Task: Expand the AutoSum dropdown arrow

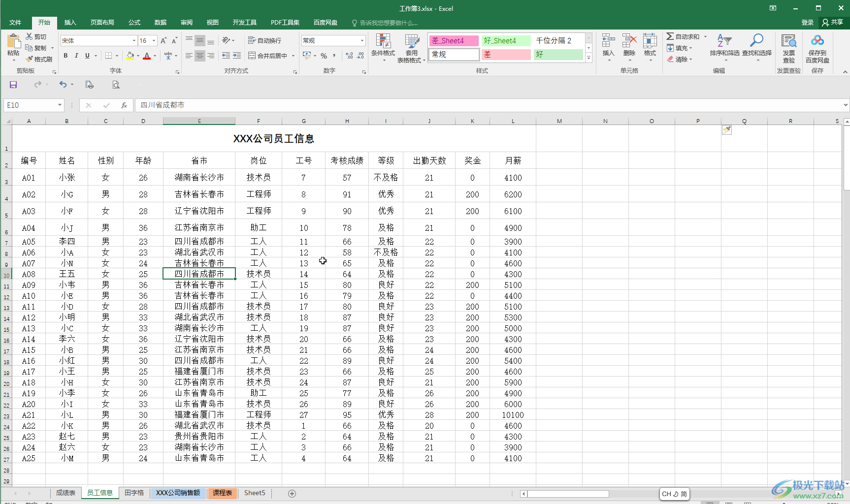Action: pyautogui.click(x=705, y=37)
